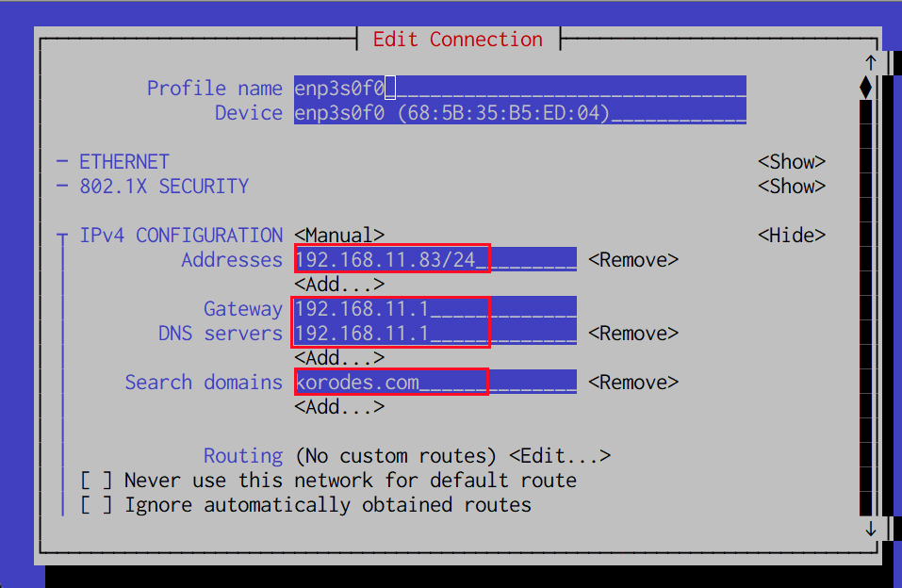This screenshot has width=902, height=588.
Task: Add another IP address entry
Action: click(x=339, y=285)
